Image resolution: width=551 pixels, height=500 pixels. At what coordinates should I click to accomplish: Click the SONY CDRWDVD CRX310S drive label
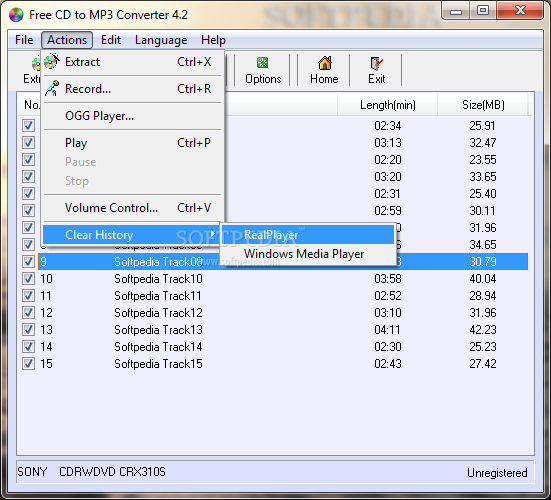[91, 472]
